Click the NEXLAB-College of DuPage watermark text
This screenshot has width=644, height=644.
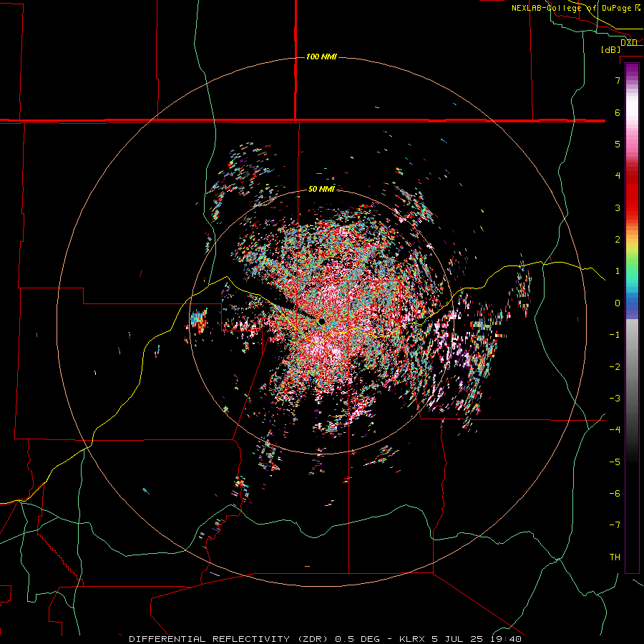point(575,8)
